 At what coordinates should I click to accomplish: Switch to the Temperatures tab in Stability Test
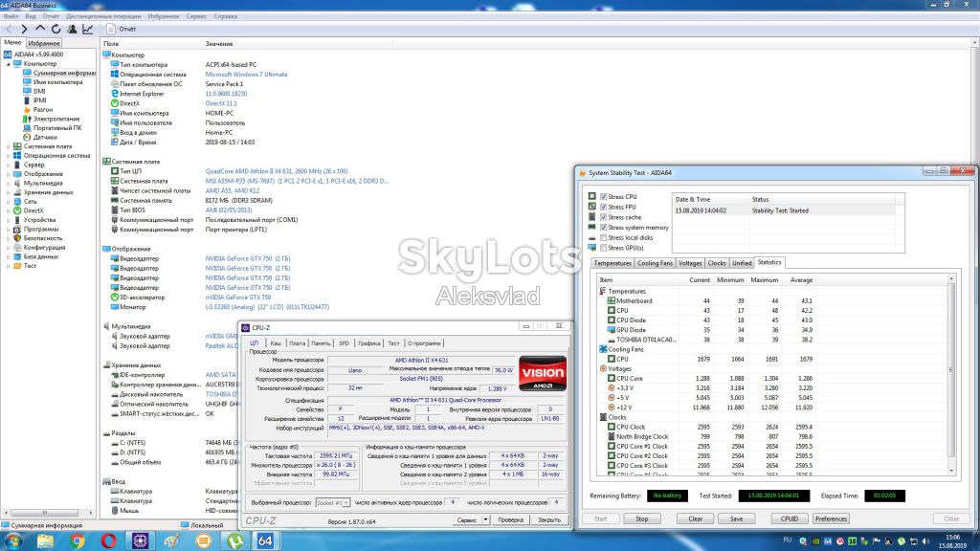pos(612,263)
